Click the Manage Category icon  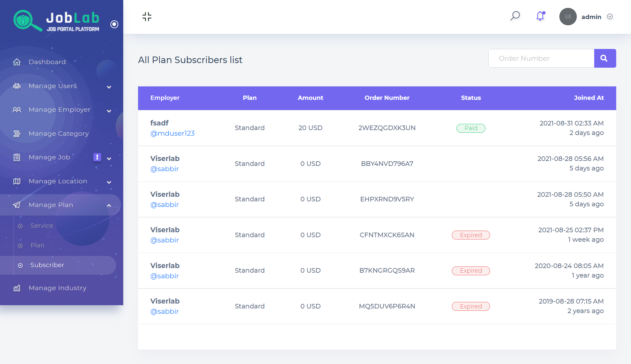[17, 134]
